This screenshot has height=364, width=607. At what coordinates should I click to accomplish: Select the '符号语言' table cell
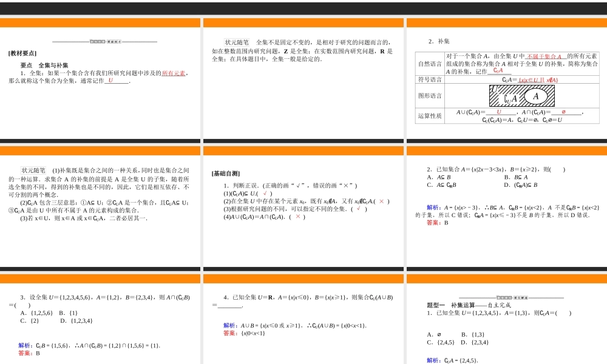tap(430, 79)
